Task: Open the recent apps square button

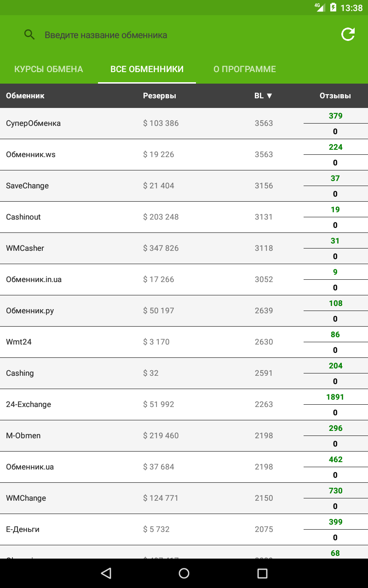Action: point(262,573)
